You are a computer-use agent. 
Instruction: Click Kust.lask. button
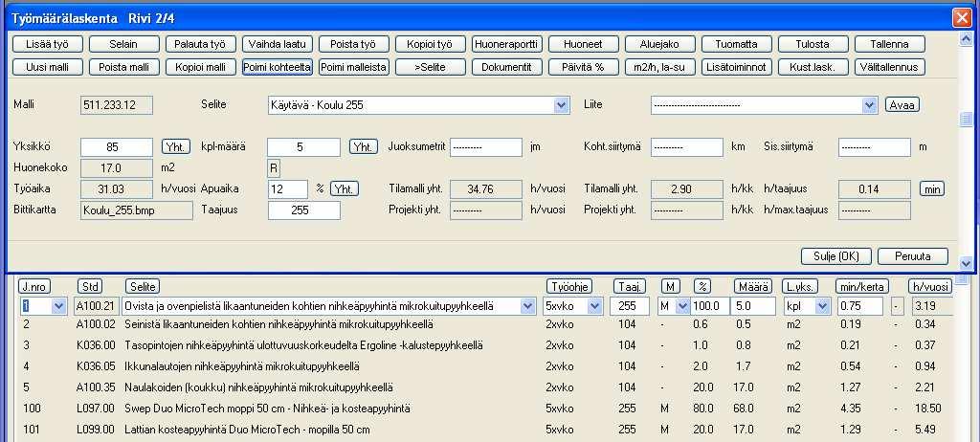[x=813, y=67]
